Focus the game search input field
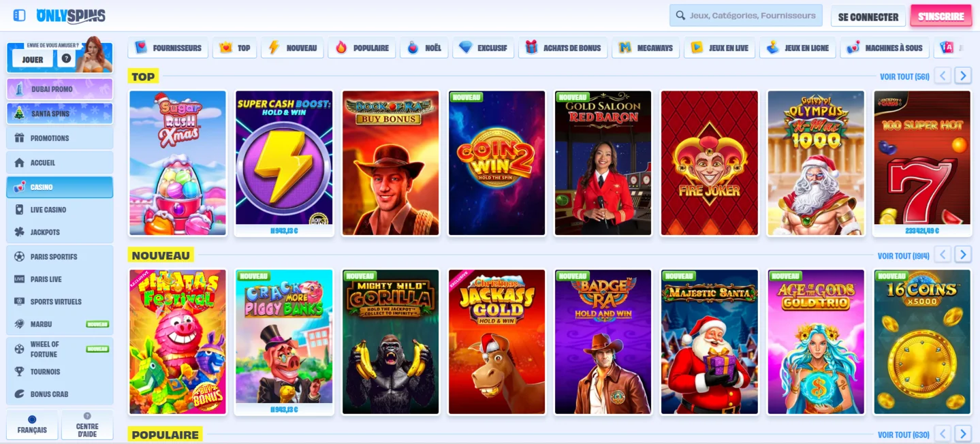Viewport: 980px width, 444px height. click(x=746, y=15)
